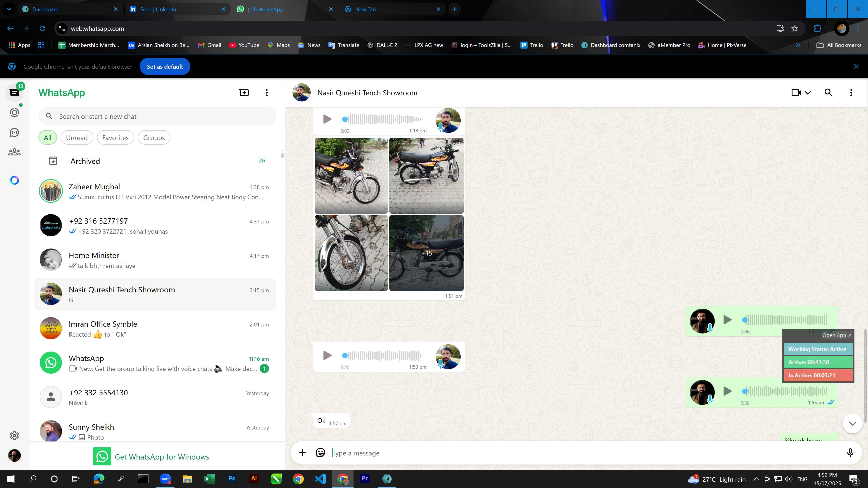Open chat list menu three dots
This screenshot has width=868, height=488.
tap(267, 93)
